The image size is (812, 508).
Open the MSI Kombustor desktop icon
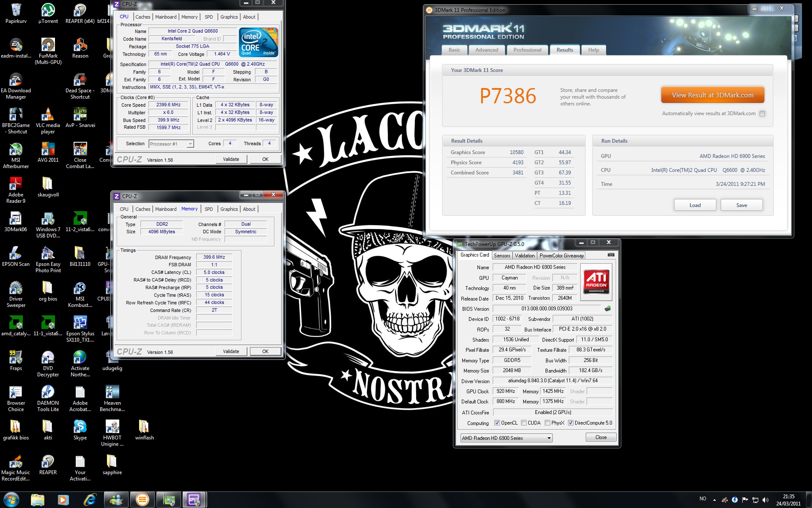click(x=80, y=294)
